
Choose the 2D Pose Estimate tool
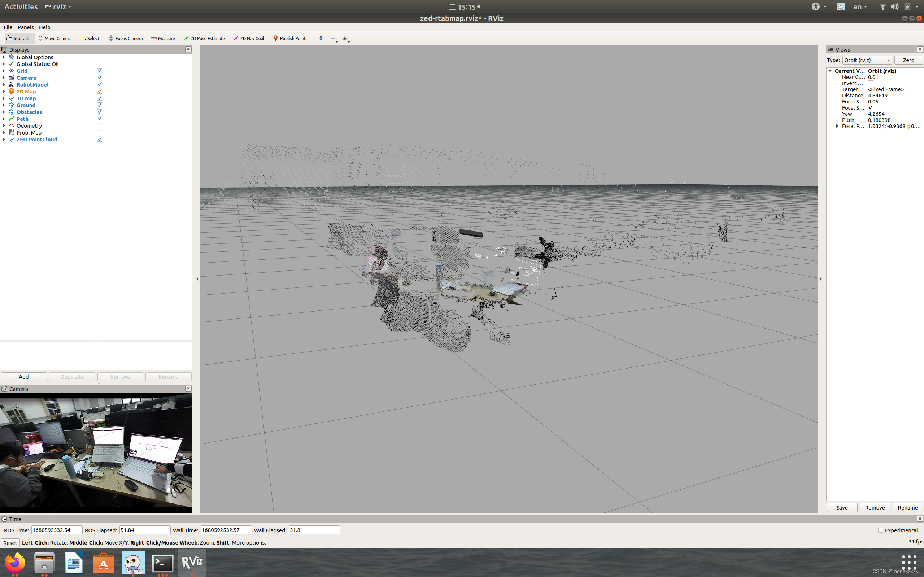[x=204, y=38]
